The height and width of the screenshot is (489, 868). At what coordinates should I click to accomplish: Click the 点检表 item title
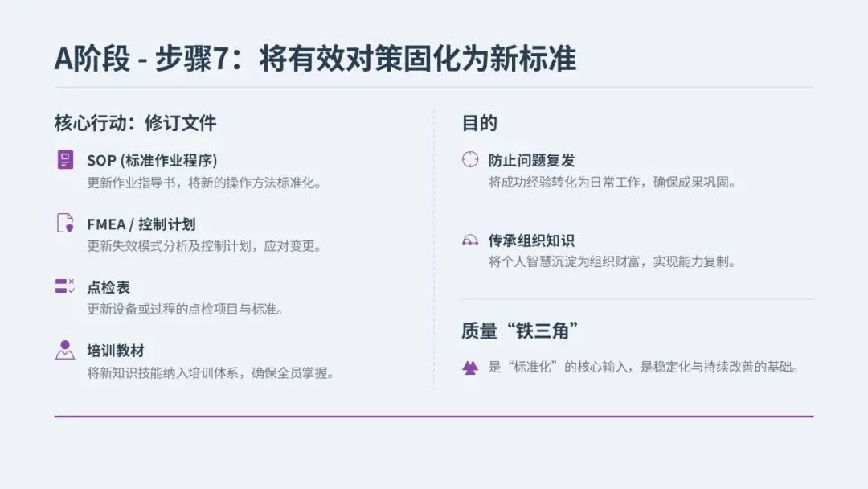[x=108, y=287]
